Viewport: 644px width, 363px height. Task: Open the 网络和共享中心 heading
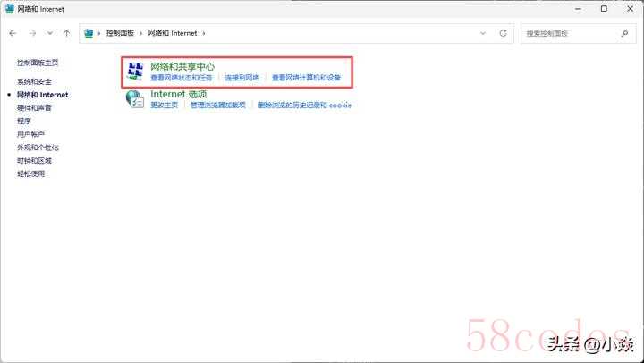[182, 66]
